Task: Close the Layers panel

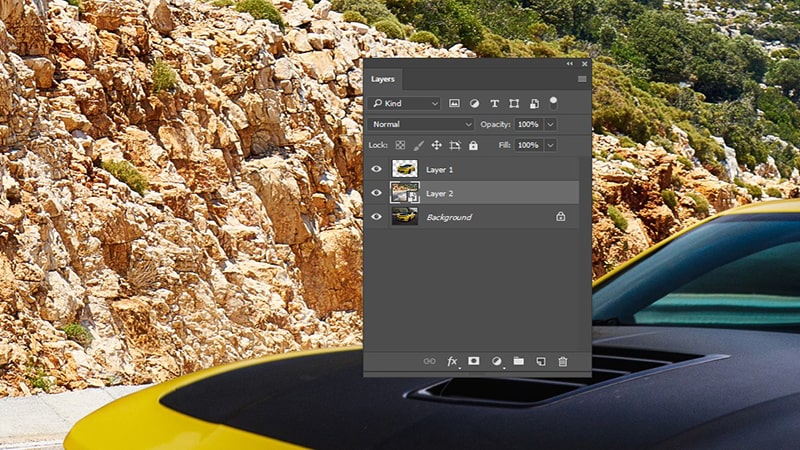Action: coord(585,64)
